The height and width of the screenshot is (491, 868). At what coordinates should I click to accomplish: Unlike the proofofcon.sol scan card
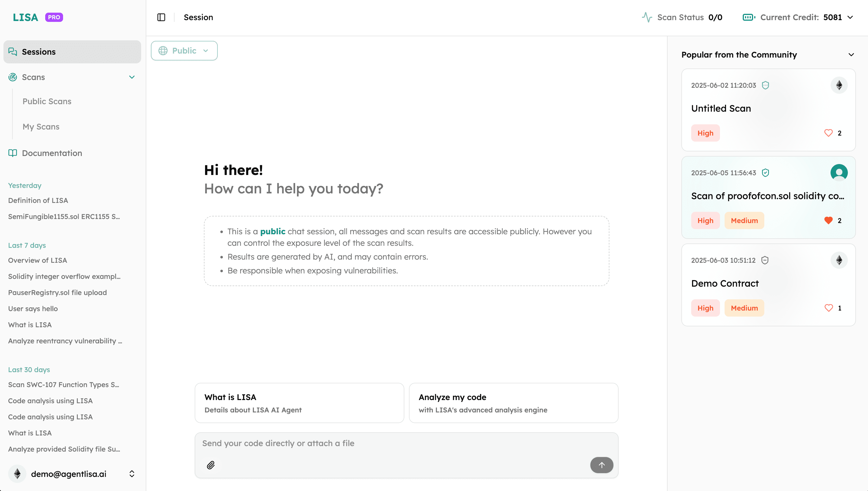pyautogui.click(x=828, y=220)
